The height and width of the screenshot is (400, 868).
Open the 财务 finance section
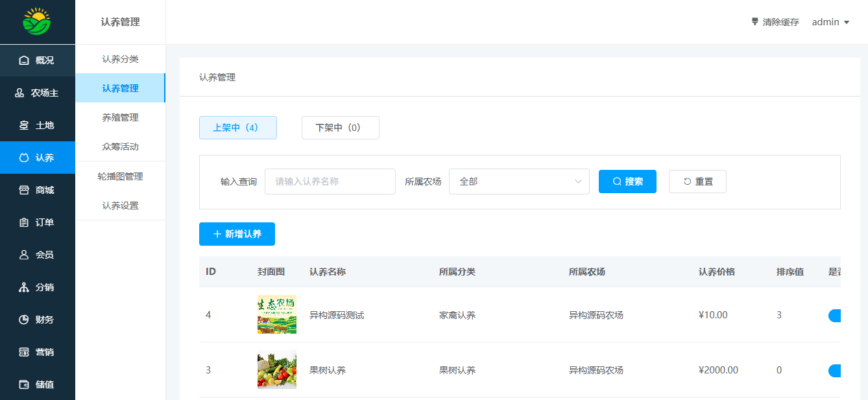click(x=38, y=320)
